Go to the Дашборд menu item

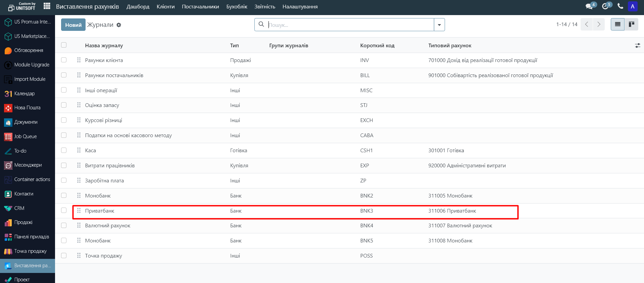pos(138,7)
